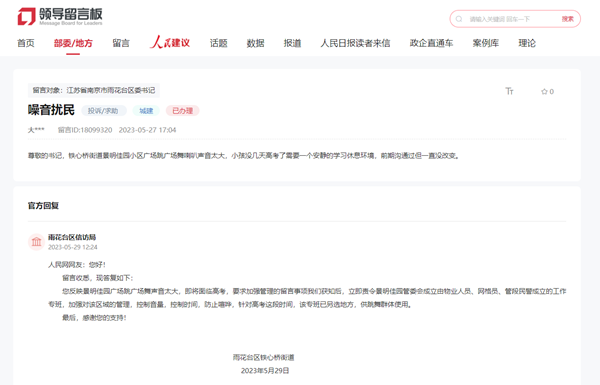Open the 留言 nav tab
Screen dimensions: 600x385
point(121,43)
